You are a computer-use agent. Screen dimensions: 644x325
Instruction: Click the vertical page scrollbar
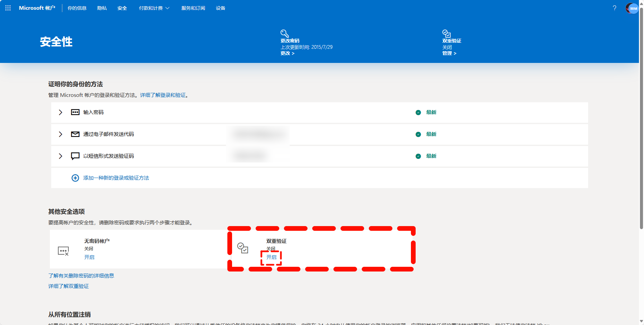pos(641,135)
